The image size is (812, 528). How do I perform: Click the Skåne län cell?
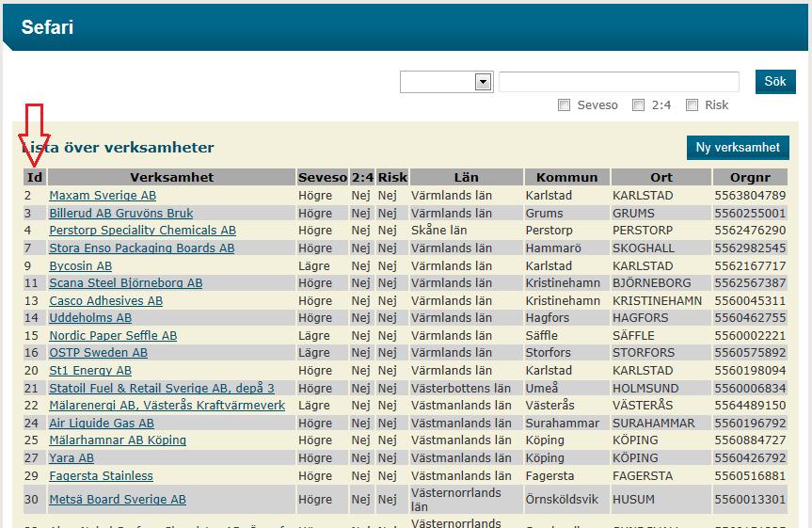438,231
